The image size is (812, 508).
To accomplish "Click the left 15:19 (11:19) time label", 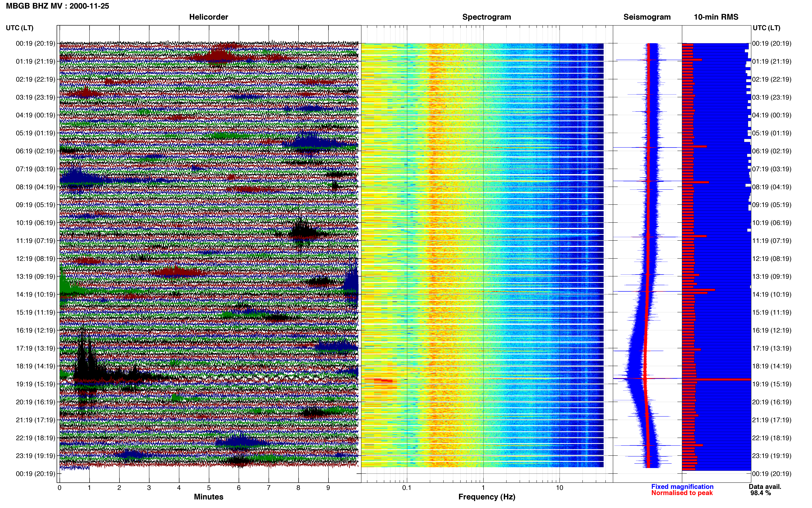I will (x=35, y=313).
